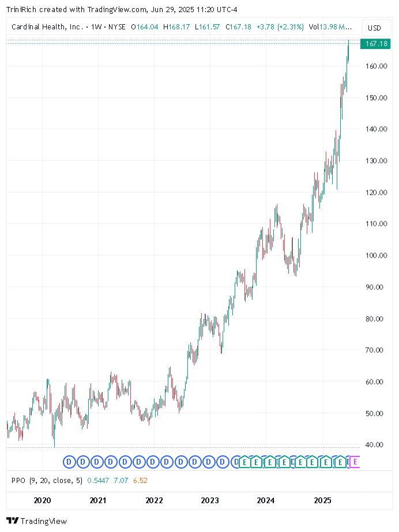Click the Cardinal Health, Inc. symbol name
The width and height of the screenshot is (399, 532).
coord(47,27)
